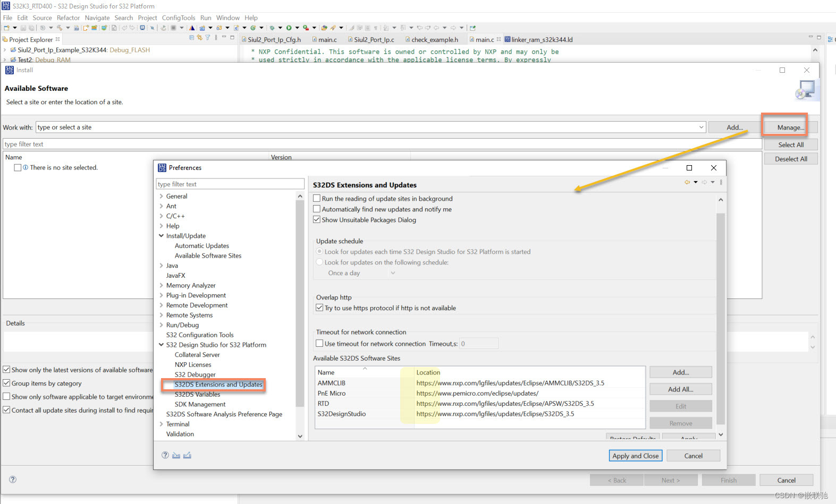This screenshot has height=504, width=836.
Task: Maximize the Project Explorer panel
Action: coord(232,37)
